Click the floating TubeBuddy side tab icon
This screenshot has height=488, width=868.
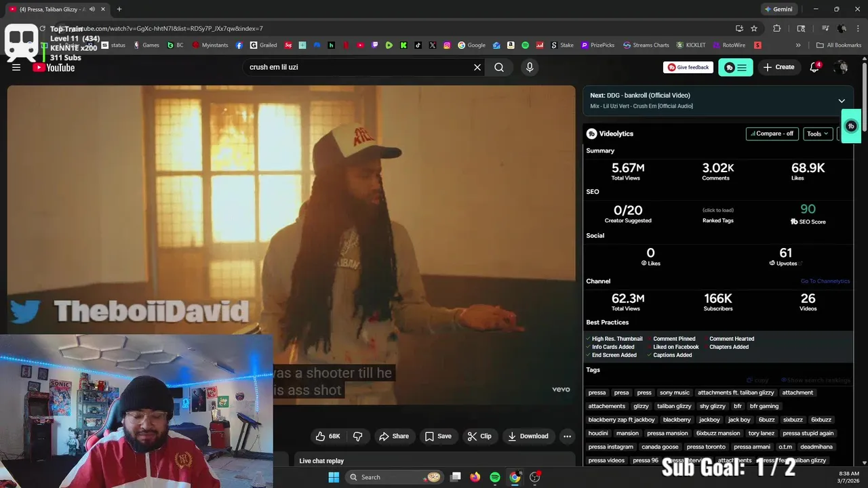coord(851,126)
